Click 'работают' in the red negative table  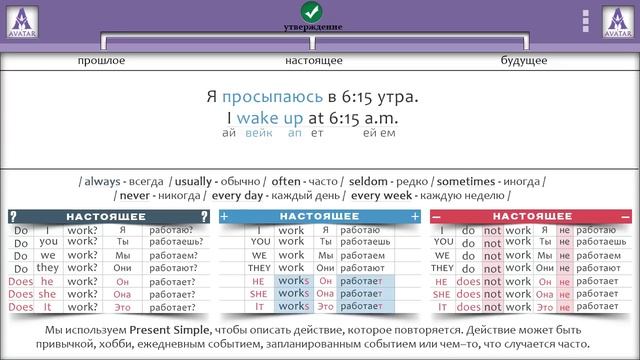point(598,268)
